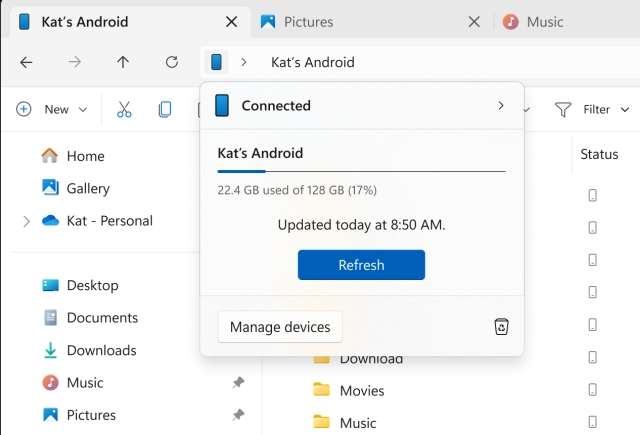640x435 pixels.
Task: Click the recycle bin icon in device popup
Action: [x=502, y=327]
